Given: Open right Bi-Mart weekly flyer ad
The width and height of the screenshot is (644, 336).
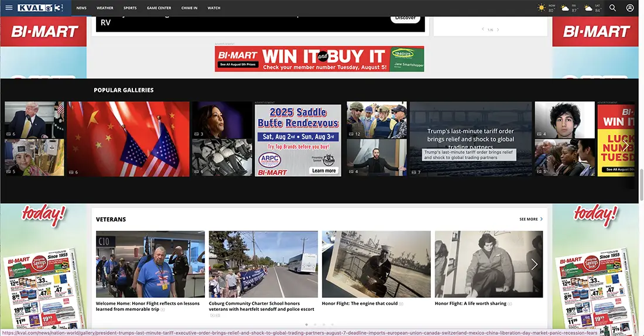Looking at the screenshot, I should pos(595,290).
